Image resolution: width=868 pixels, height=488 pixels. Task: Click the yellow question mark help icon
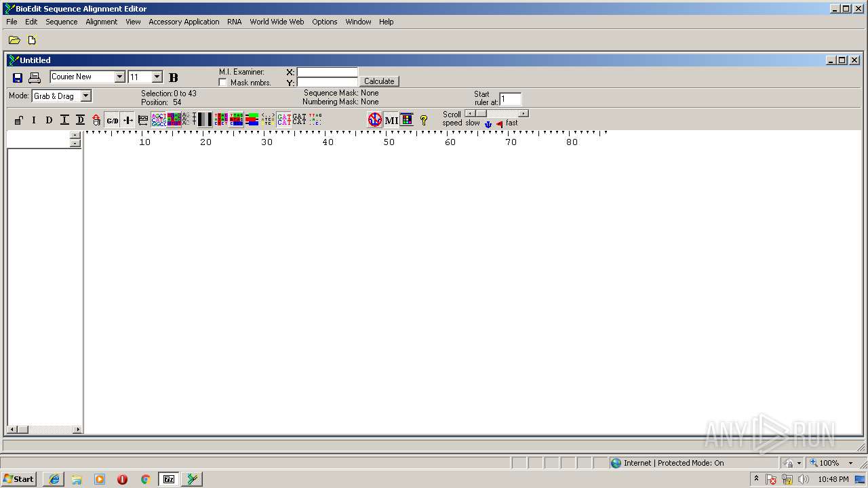pos(424,120)
